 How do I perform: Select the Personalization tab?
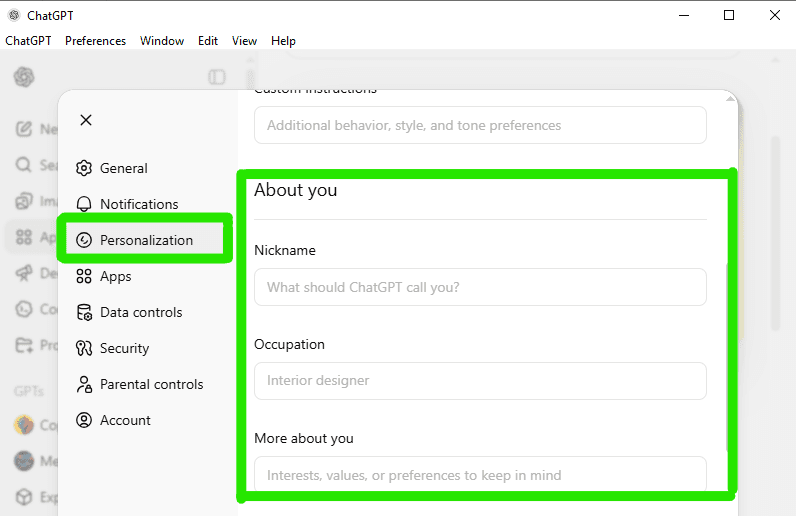point(145,240)
